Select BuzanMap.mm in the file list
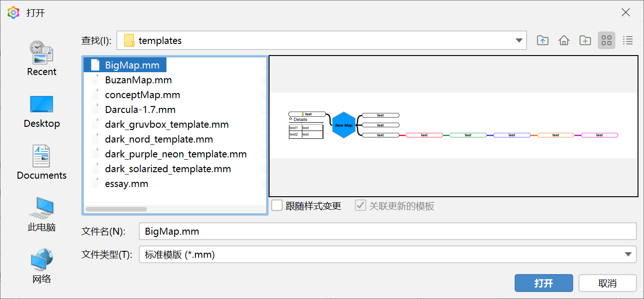Screen dimensions: 644x299 tap(138, 80)
